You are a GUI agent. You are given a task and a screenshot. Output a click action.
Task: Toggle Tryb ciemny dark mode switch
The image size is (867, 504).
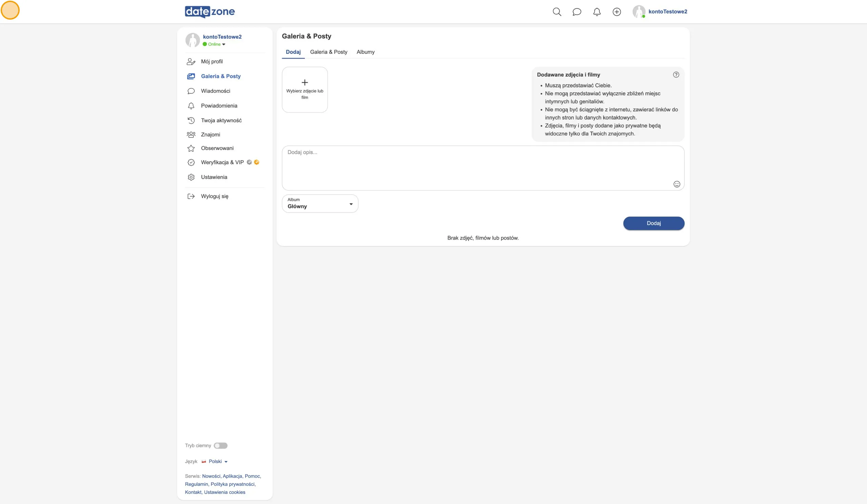[220, 445]
